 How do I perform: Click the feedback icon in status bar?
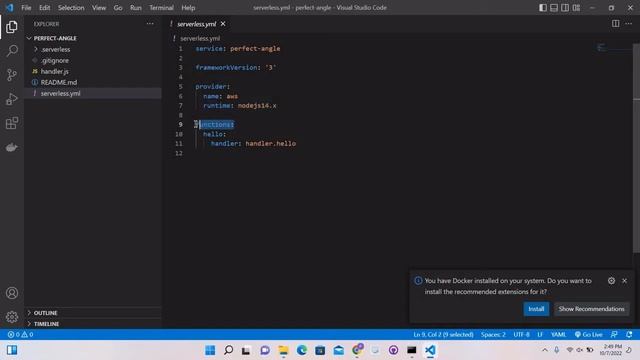pyautogui.click(x=614, y=334)
